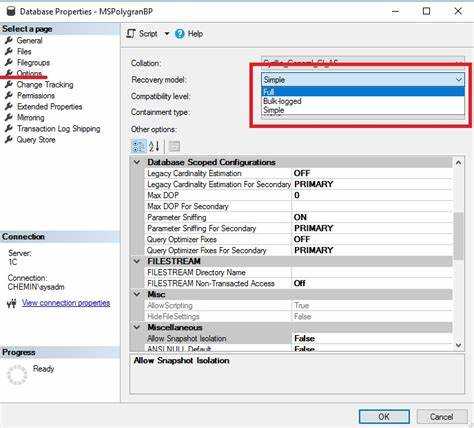The image size is (474, 428).
Task: Choose Full in Recovery model list
Action: [363, 91]
